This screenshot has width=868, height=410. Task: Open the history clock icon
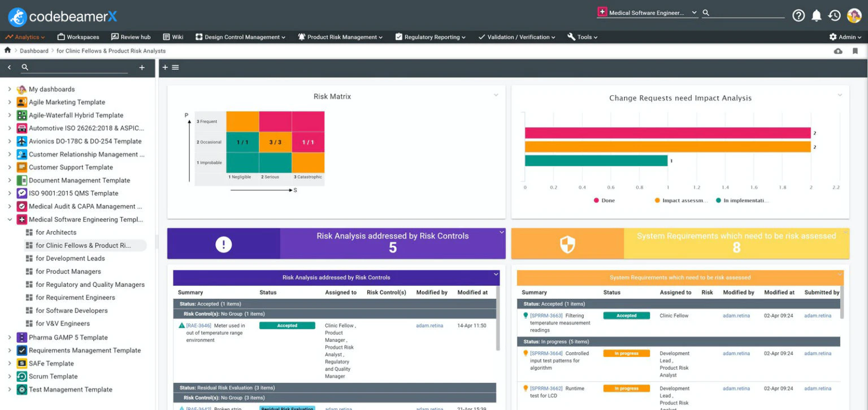[835, 16]
